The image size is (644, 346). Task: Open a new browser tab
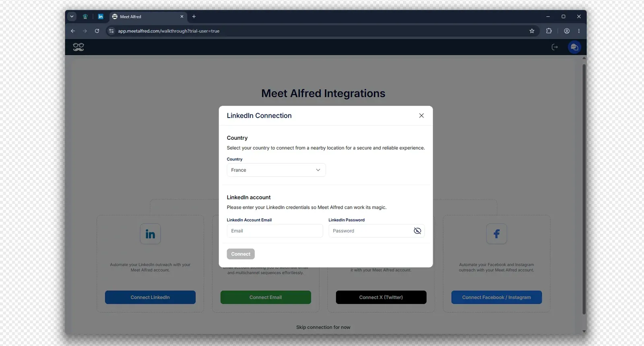click(x=194, y=17)
